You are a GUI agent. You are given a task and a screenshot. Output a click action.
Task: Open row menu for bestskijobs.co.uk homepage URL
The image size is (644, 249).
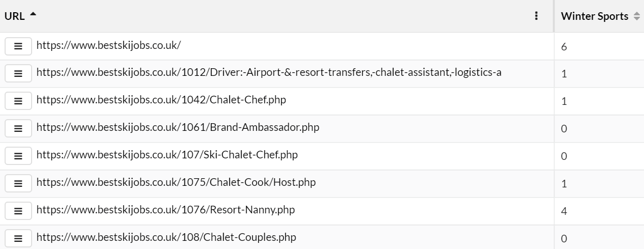pos(18,46)
